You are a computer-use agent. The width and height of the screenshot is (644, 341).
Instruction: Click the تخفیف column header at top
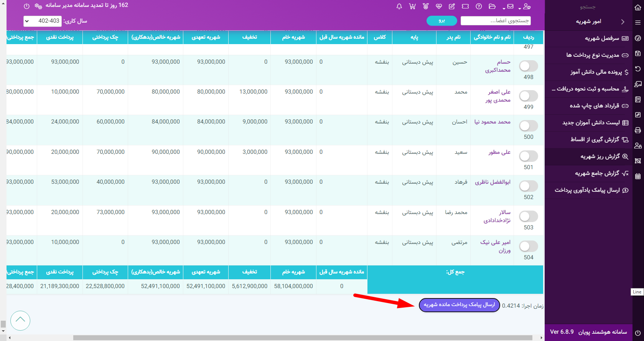(x=250, y=38)
